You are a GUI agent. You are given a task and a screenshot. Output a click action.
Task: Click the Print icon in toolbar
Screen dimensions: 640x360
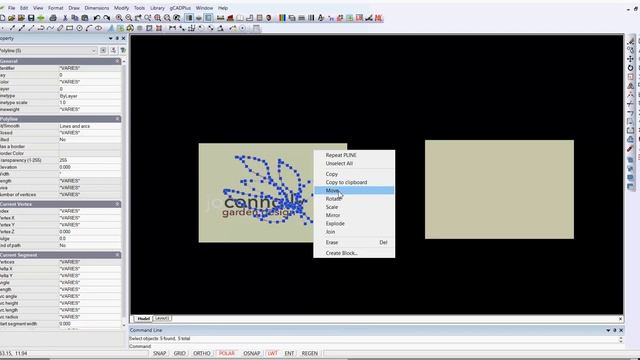pyautogui.click(x=53, y=18)
